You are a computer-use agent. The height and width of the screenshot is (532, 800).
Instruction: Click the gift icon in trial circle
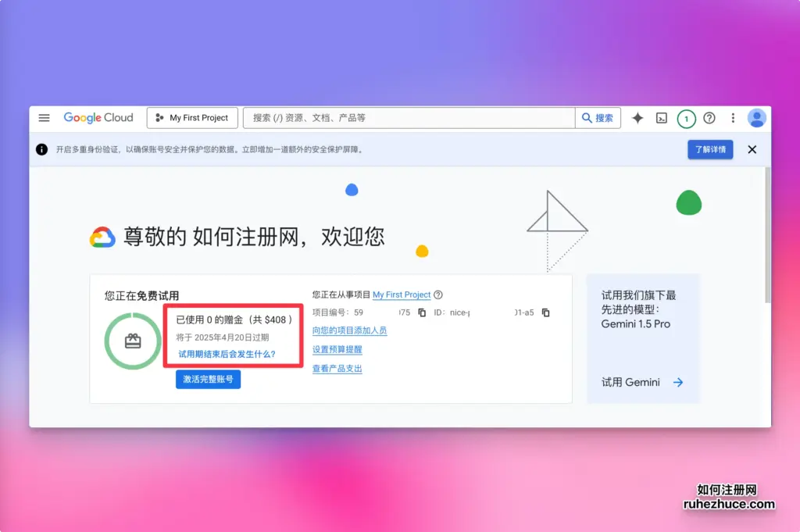point(133,341)
